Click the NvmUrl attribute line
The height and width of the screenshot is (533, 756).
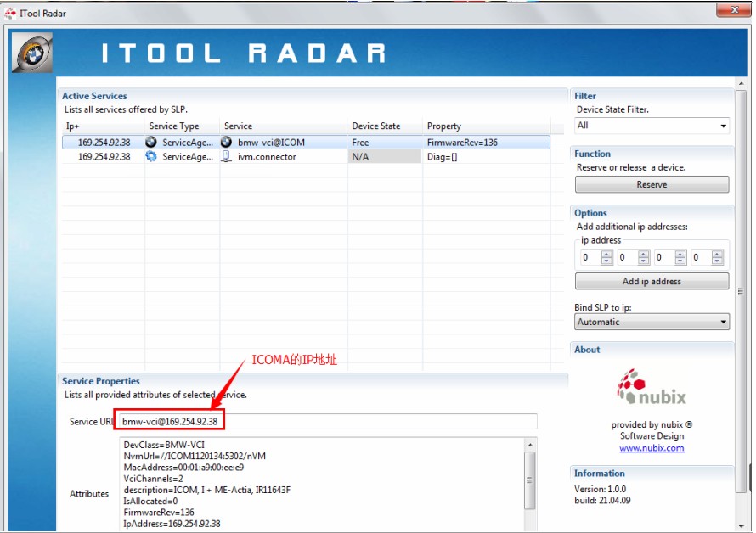point(195,456)
